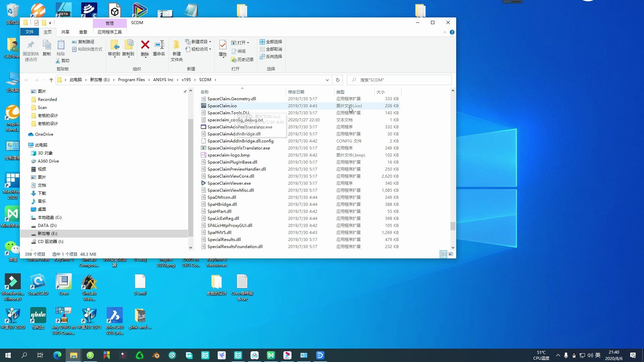Open the Share (共享) ribbon tab
The image size is (644, 362).
(x=65, y=32)
